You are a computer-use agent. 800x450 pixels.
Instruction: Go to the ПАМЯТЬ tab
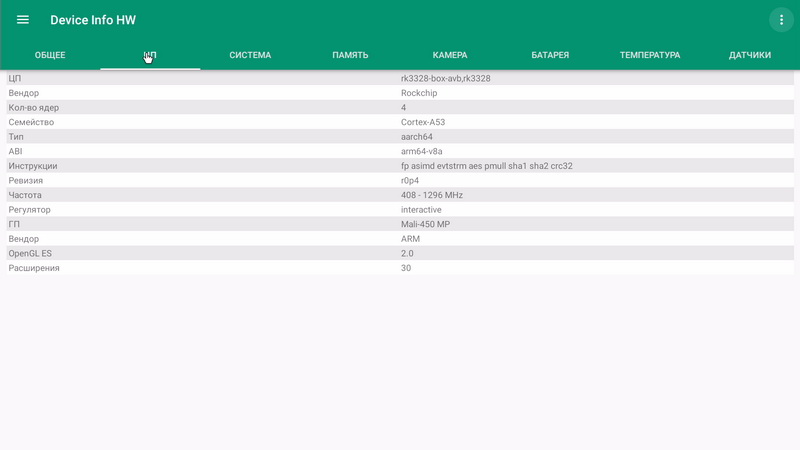click(x=350, y=55)
